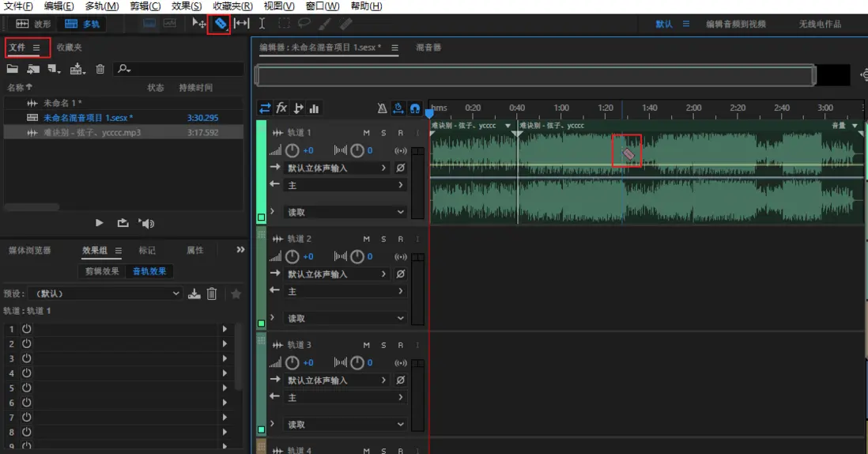
Task: Switch to the Mixer tab
Action: [x=428, y=47]
